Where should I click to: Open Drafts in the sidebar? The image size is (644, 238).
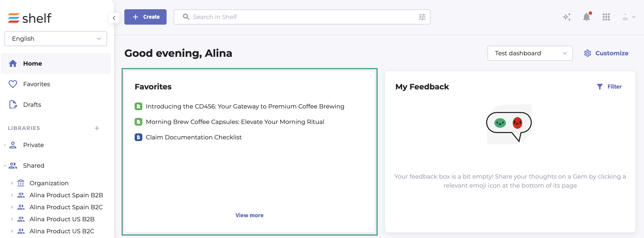coord(32,104)
